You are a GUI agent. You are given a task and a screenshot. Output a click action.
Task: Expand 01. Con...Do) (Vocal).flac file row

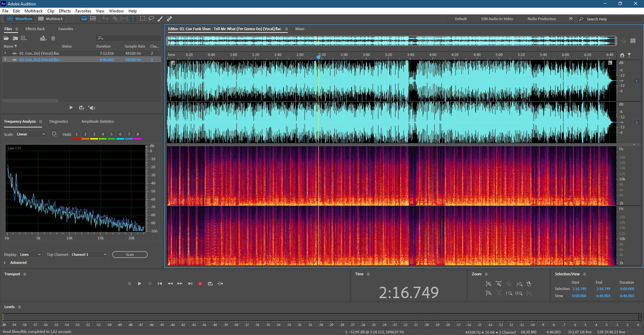click(5, 53)
